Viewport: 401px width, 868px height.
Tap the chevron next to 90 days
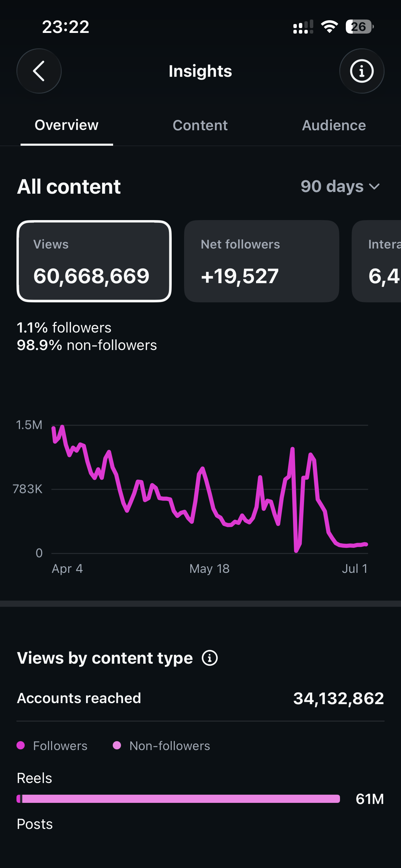click(x=375, y=187)
